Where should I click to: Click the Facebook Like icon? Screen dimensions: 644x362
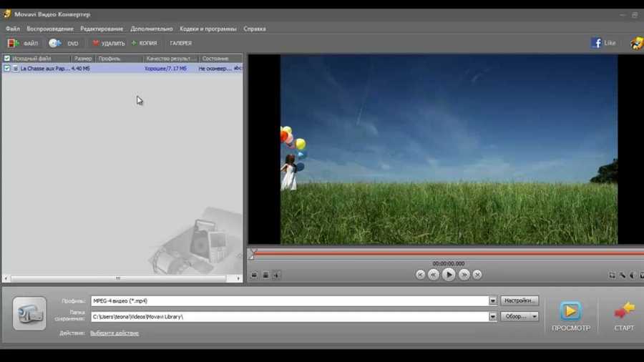(596, 43)
